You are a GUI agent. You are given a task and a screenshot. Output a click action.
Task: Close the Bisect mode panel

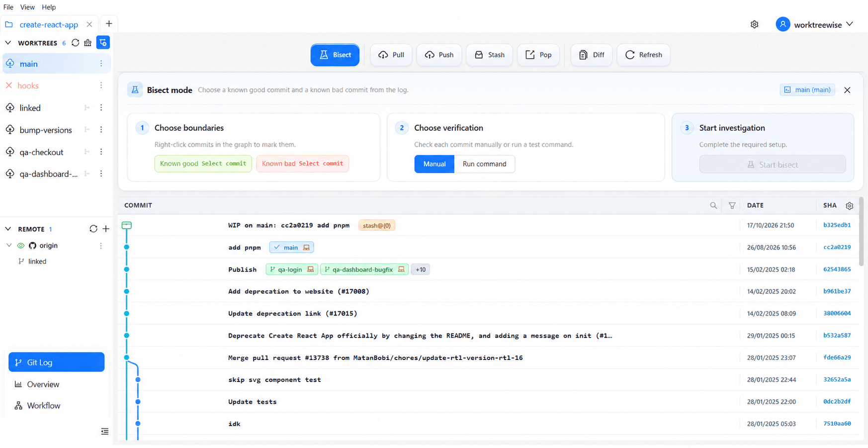pyautogui.click(x=847, y=90)
